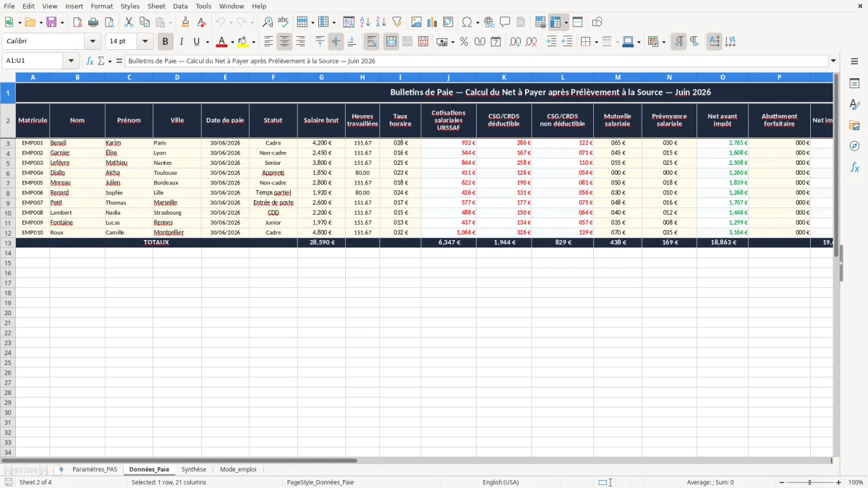Add a decimal place
Image resolution: width=868 pixels, height=488 pixels.
click(x=516, y=42)
